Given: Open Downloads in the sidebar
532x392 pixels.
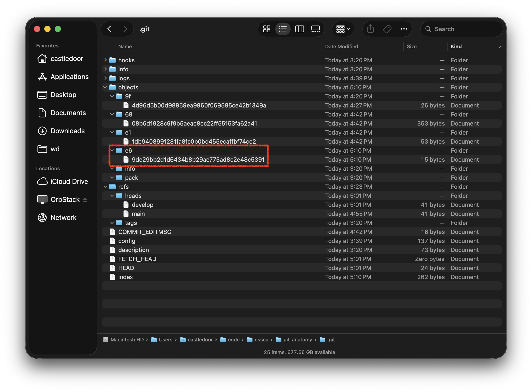Looking at the screenshot, I should coord(67,131).
